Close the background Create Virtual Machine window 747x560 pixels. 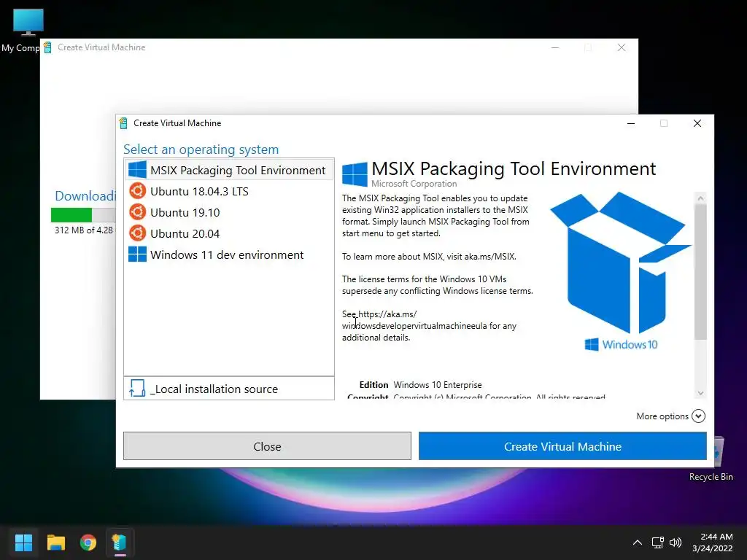tap(622, 47)
